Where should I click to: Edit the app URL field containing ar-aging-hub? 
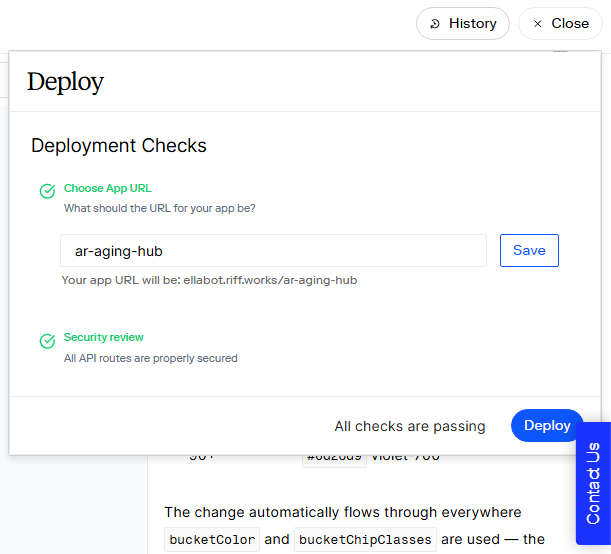point(273,251)
